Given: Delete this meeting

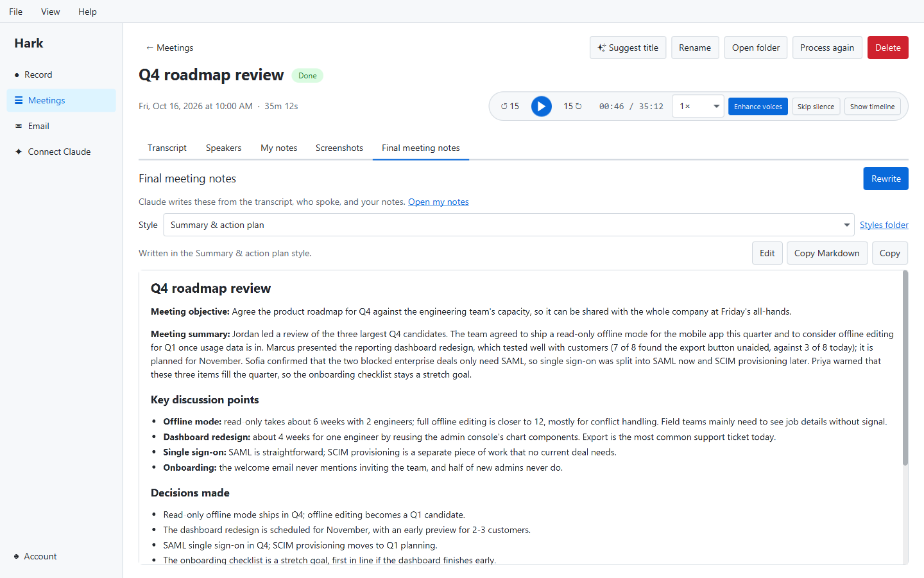Looking at the screenshot, I should [888, 48].
